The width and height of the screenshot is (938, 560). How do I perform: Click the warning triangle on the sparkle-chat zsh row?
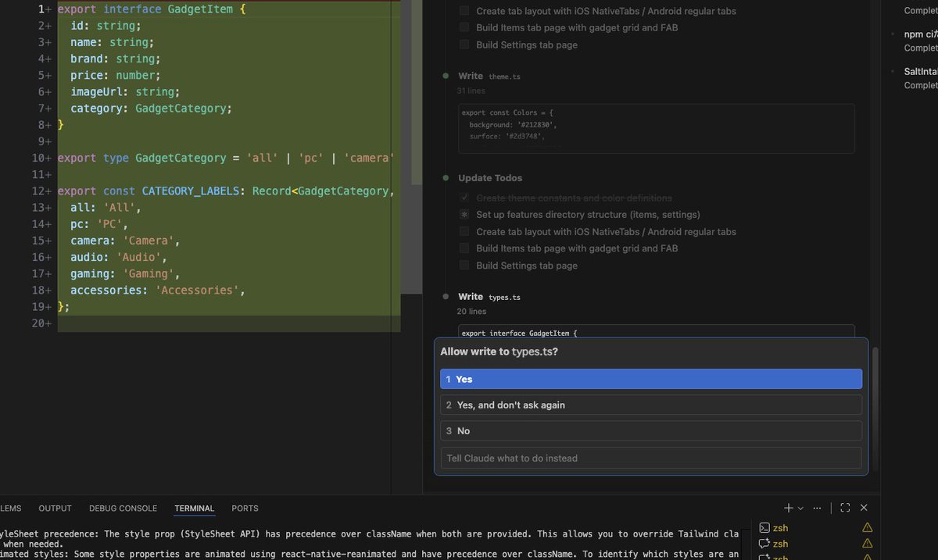pyautogui.click(x=867, y=544)
